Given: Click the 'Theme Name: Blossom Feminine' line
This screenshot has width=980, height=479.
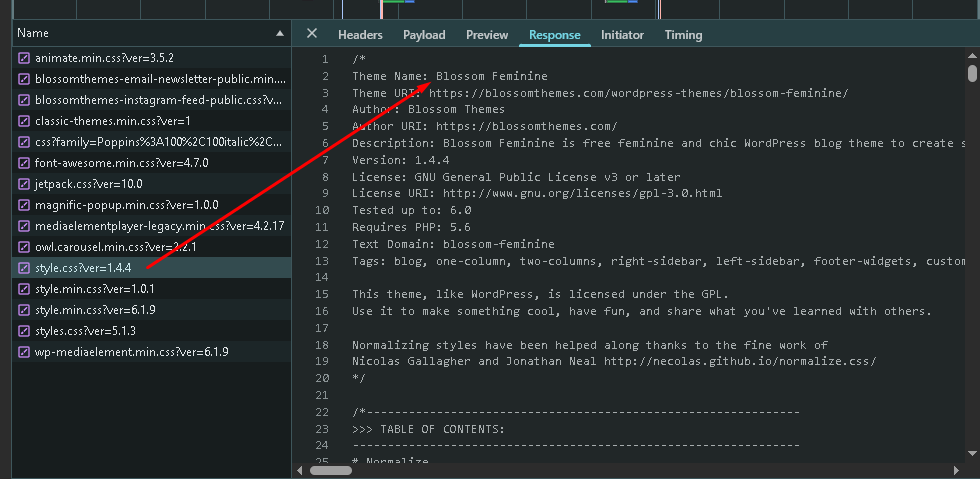Looking at the screenshot, I should pyautogui.click(x=449, y=76).
